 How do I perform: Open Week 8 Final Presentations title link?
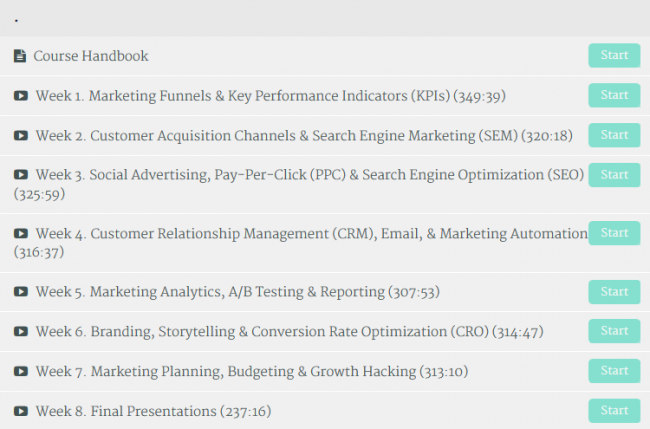pos(153,411)
